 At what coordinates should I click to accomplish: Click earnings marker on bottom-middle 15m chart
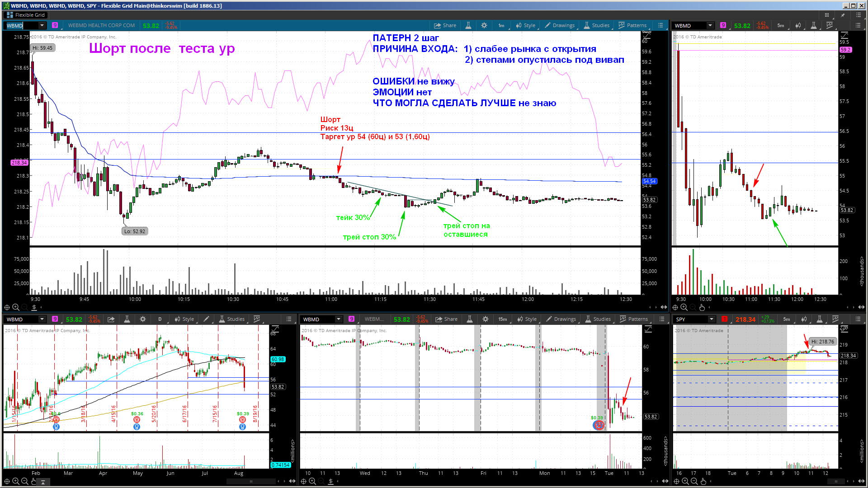coord(599,425)
